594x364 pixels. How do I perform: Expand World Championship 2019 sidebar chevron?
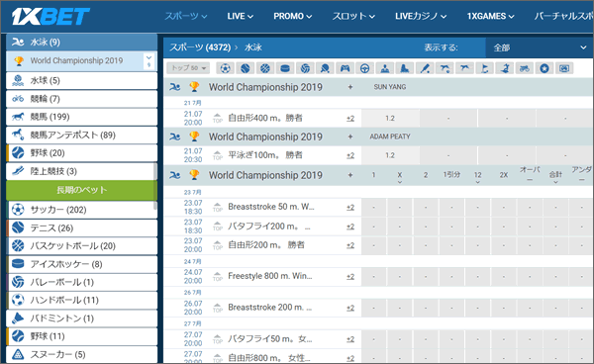coord(148,61)
